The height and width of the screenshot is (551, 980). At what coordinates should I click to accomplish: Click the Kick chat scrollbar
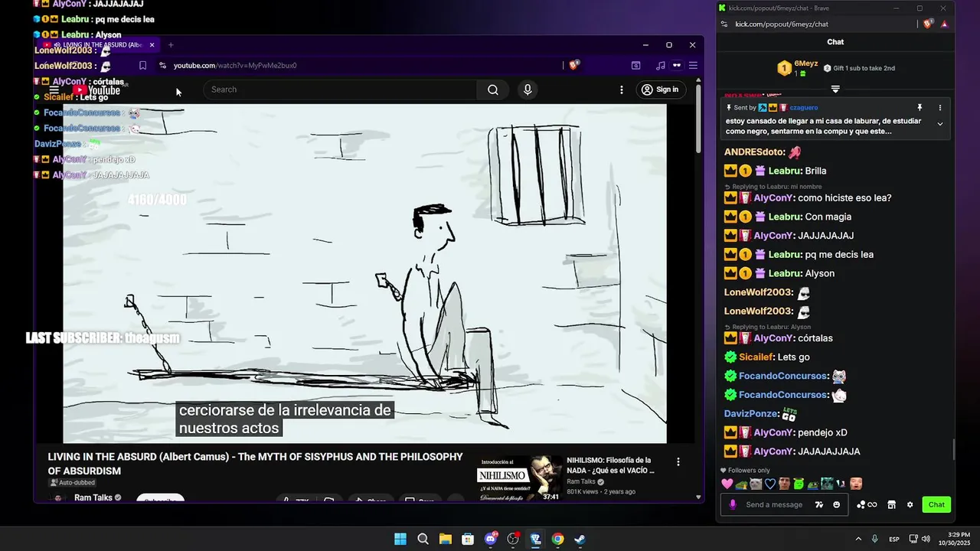[953, 450]
